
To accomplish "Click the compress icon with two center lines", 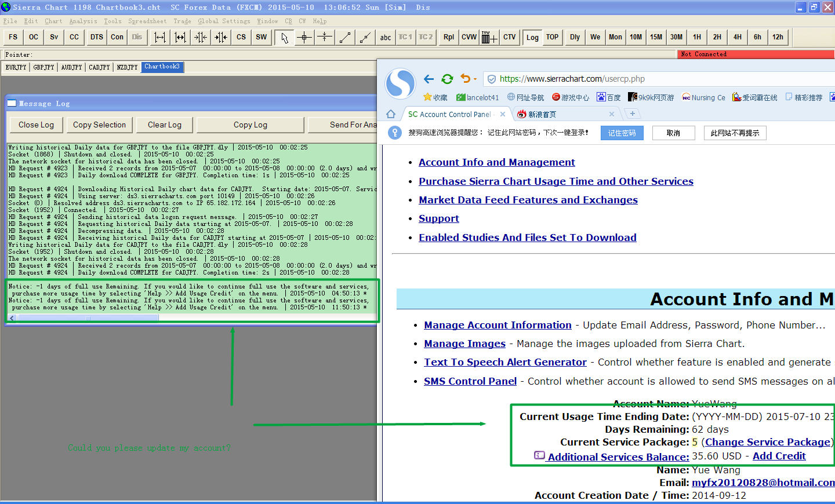I will click(221, 37).
